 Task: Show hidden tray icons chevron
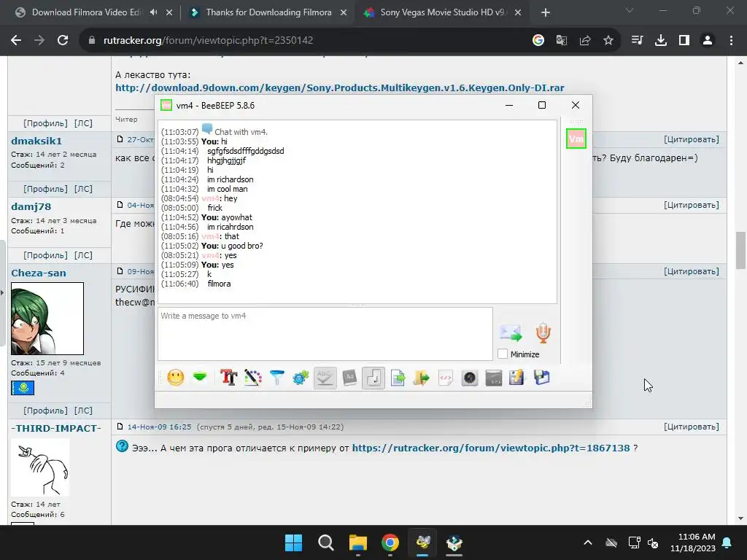click(588, 542)
